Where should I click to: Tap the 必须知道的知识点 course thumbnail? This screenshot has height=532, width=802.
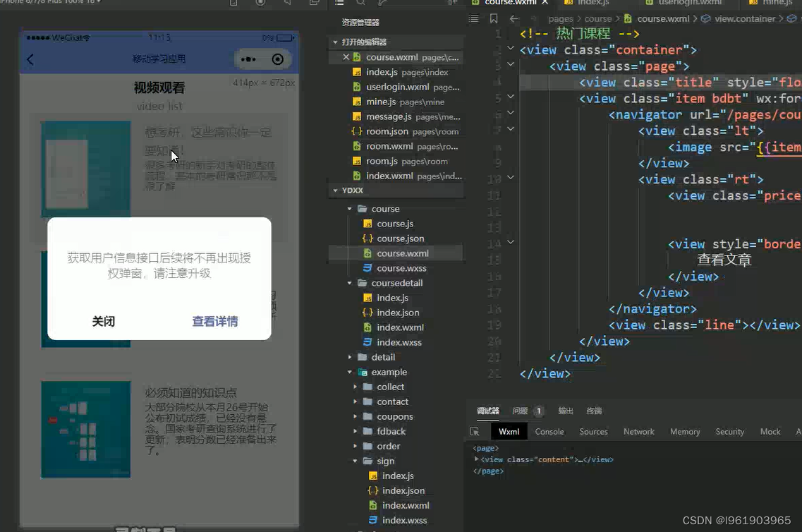pos(85,429)
